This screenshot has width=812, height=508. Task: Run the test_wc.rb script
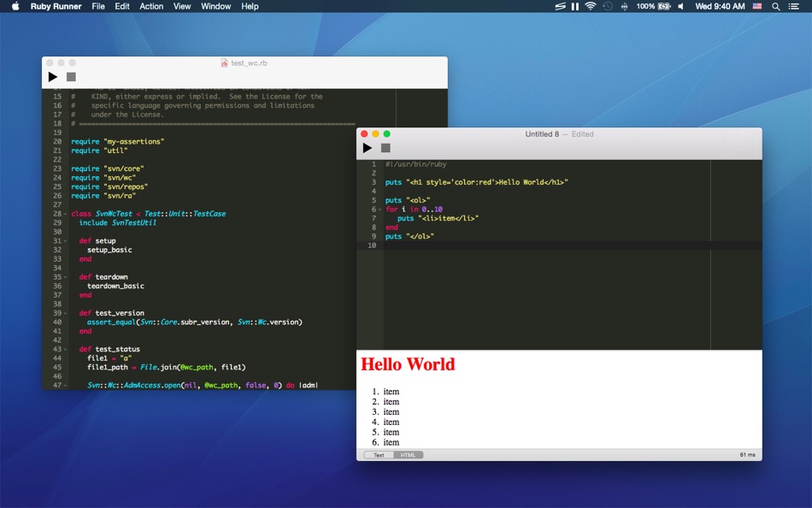point(53,76)
